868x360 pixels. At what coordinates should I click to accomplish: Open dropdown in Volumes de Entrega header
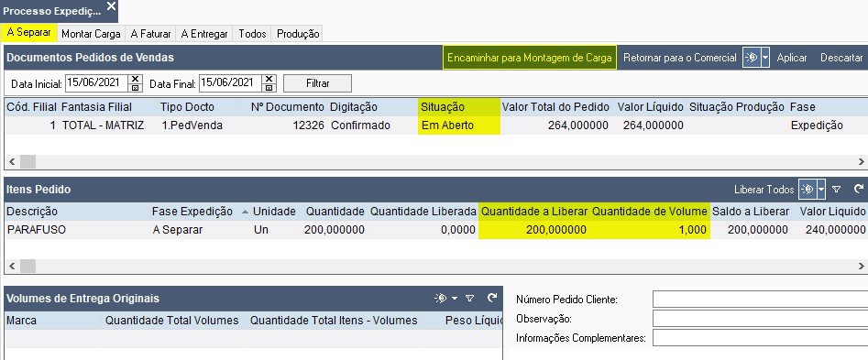tap(455, 298)
